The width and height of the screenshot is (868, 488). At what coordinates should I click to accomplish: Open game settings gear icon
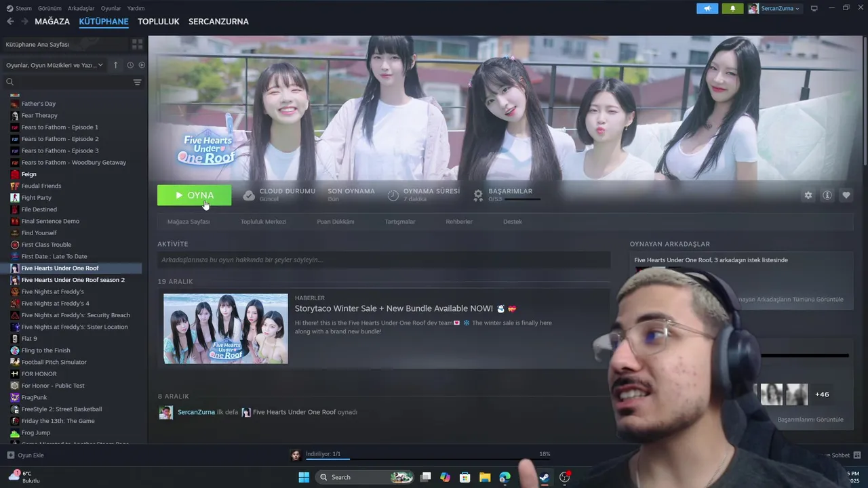(808, 195)
